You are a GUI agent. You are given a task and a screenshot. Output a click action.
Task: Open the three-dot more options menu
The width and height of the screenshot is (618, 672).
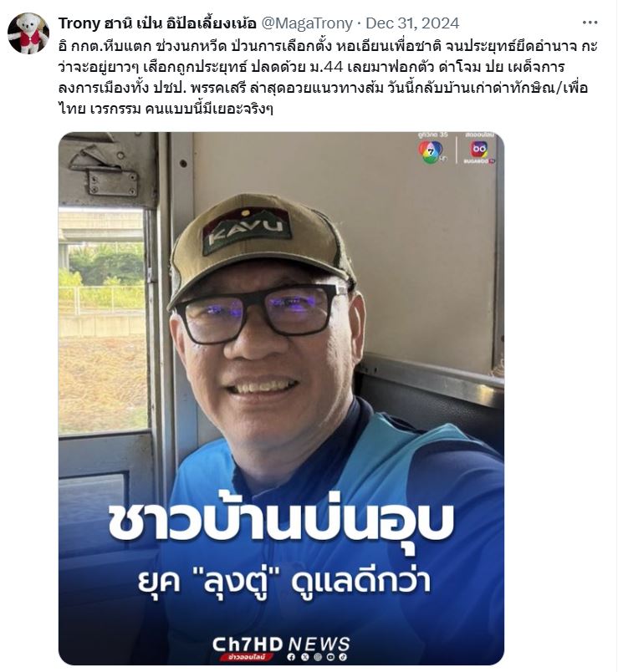(590, 23)
